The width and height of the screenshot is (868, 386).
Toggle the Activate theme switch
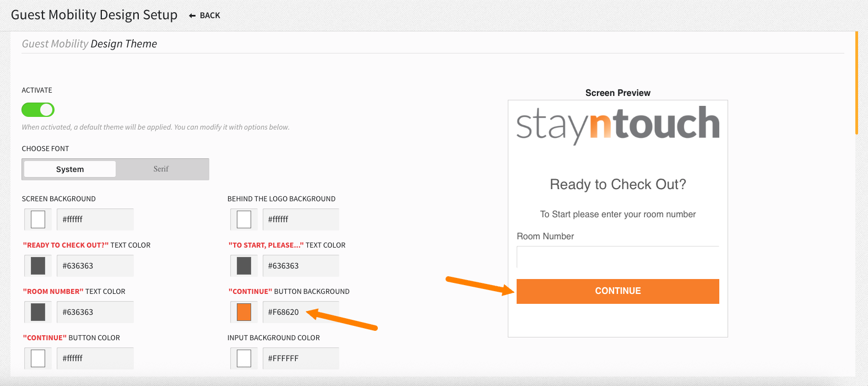click(38, 110)
